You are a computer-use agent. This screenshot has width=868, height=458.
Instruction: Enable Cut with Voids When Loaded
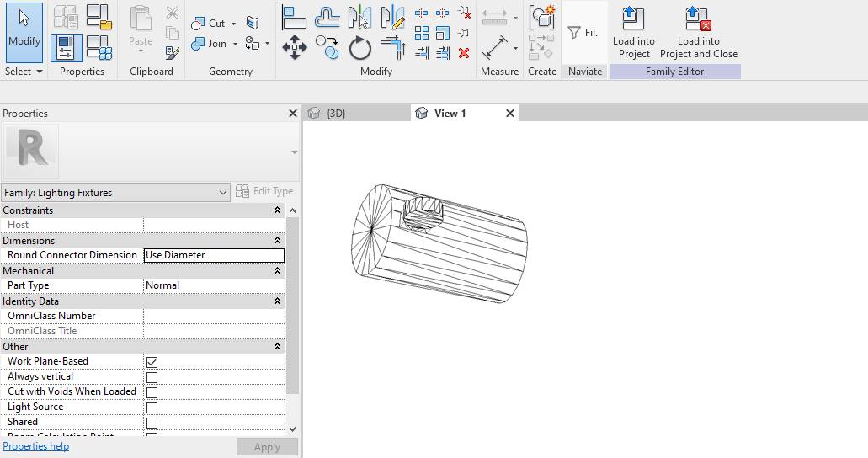tap(152, 392)
